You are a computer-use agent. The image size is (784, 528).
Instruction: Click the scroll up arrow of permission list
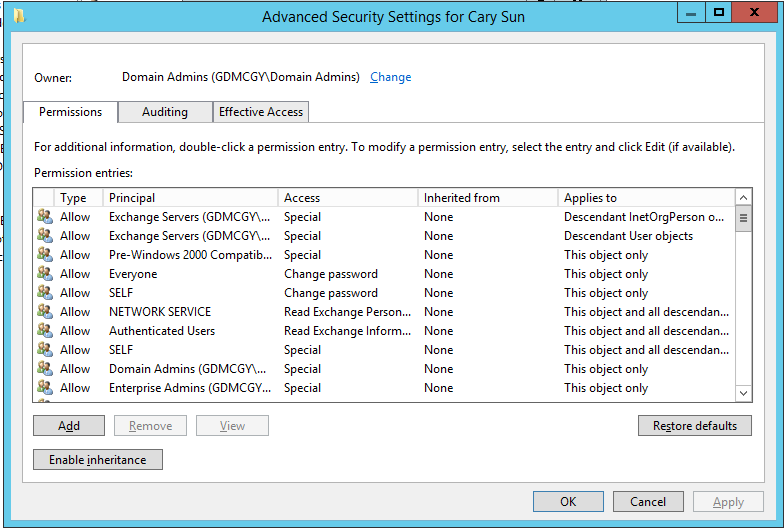pos(744,198)
